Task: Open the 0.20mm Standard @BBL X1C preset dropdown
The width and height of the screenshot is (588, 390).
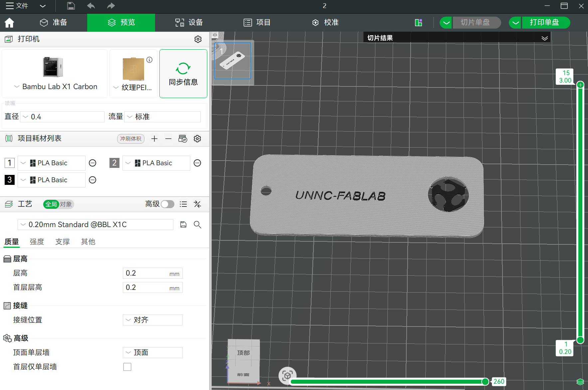Action: tap(96, 224)
